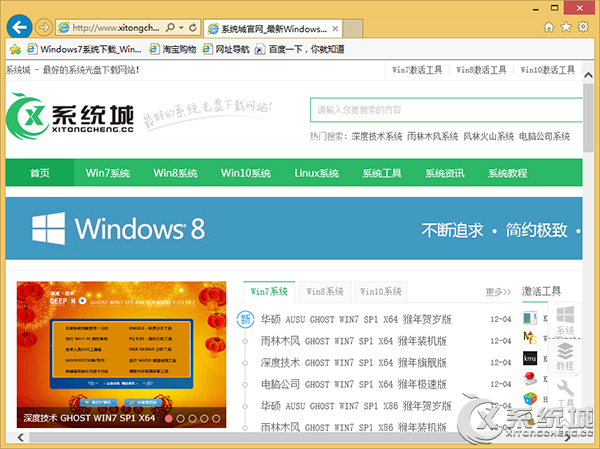Image resolution: width=600 pixels, height=449 pixels.
Task: Click the browser Forward arrow button
Action: [44, 27]
